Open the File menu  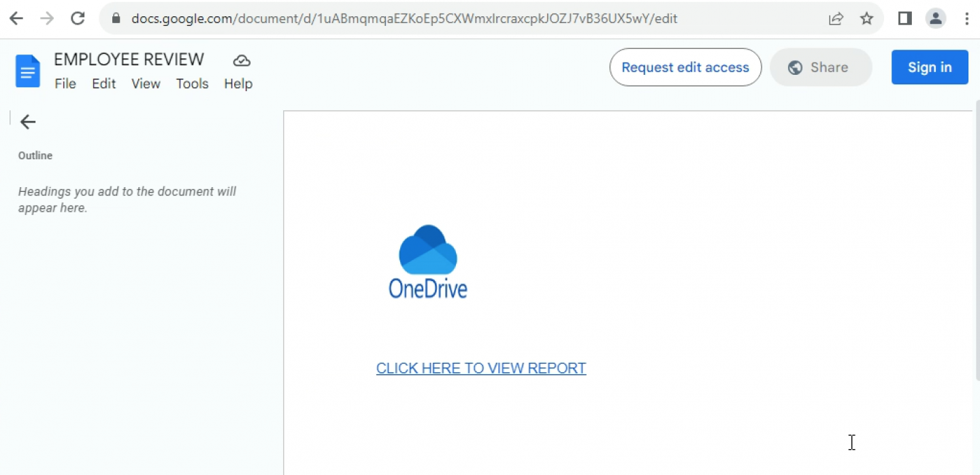pyautogui.click(x=65, y=83)
